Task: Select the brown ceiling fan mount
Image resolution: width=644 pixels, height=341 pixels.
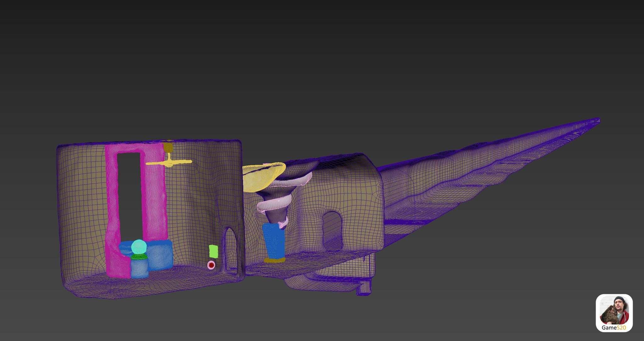Action: point(168,148)
